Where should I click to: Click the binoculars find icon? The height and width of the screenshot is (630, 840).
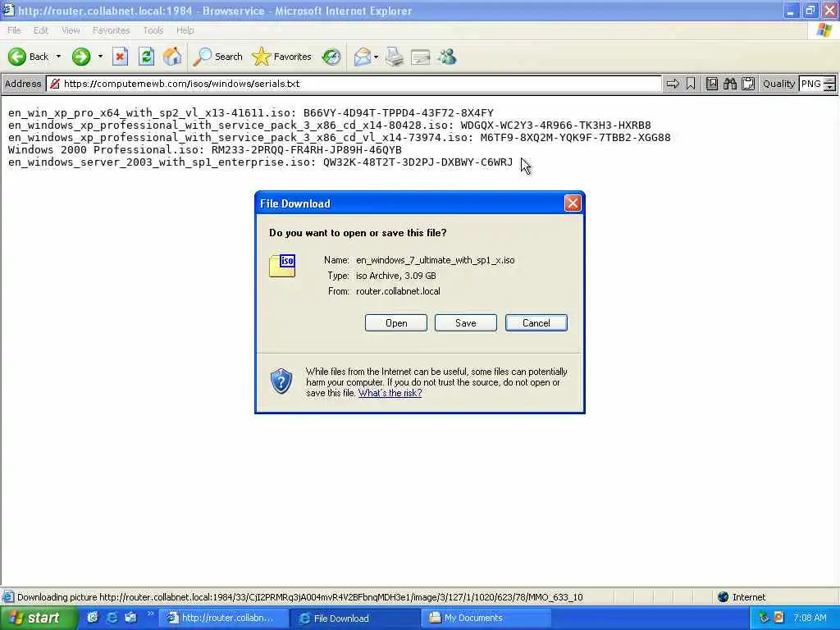(729, 84)
